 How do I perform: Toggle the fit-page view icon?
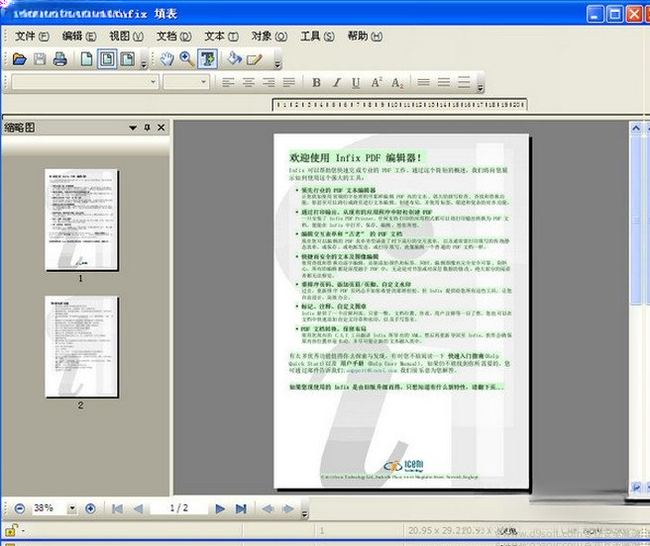(107, 59)
